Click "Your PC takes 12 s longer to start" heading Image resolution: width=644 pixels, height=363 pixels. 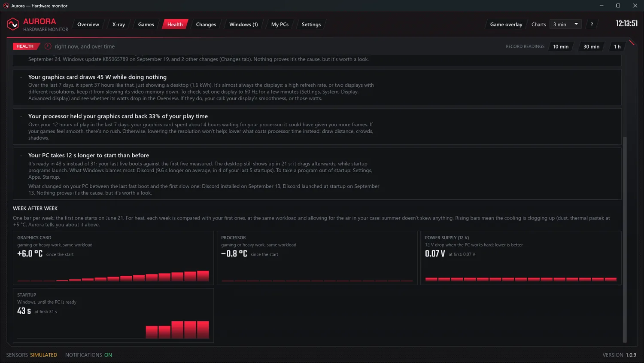pos(89,155)
